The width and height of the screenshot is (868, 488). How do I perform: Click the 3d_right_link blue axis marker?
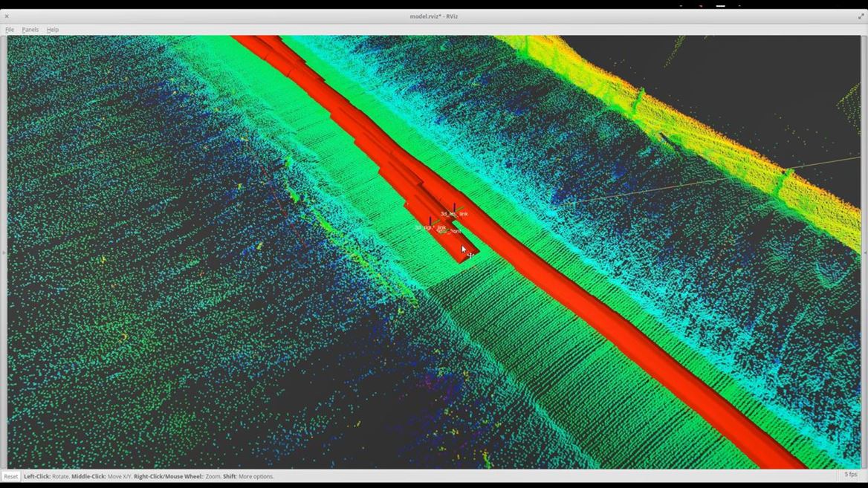pyautogui.click(x=430, y=221)
